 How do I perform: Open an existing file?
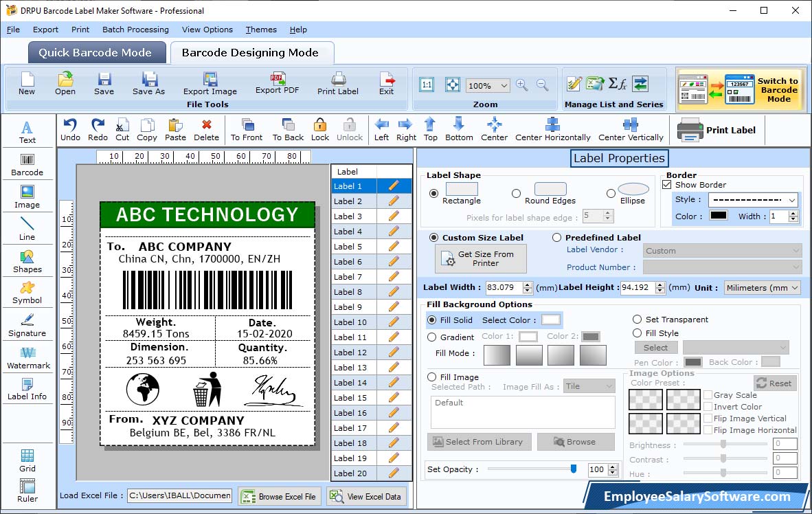click(x=65, y=83)
